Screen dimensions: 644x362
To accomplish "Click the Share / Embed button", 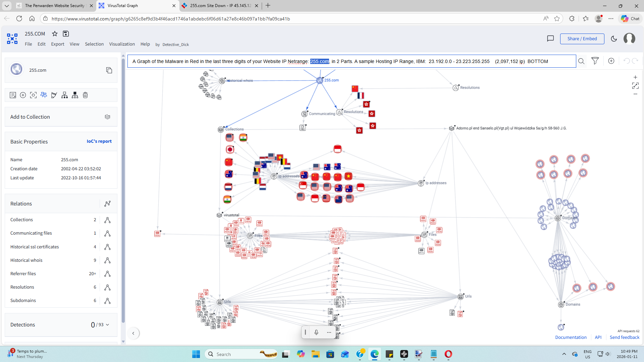I will click(x=582, y=39).
